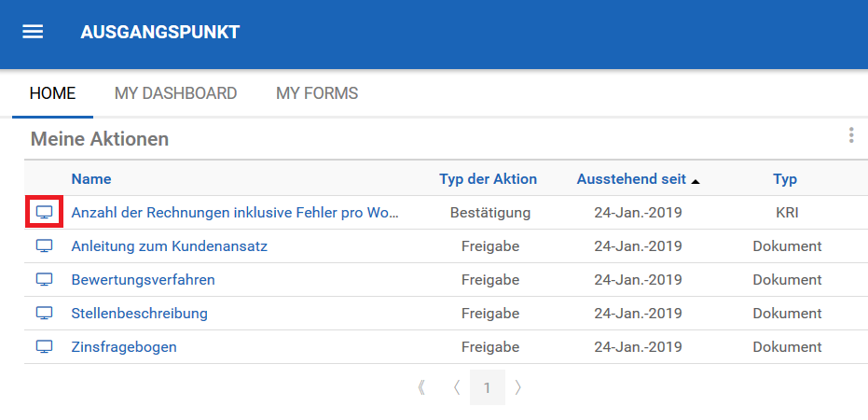Go to previous page of actions
868x420 pixels.
coord(456,387)
